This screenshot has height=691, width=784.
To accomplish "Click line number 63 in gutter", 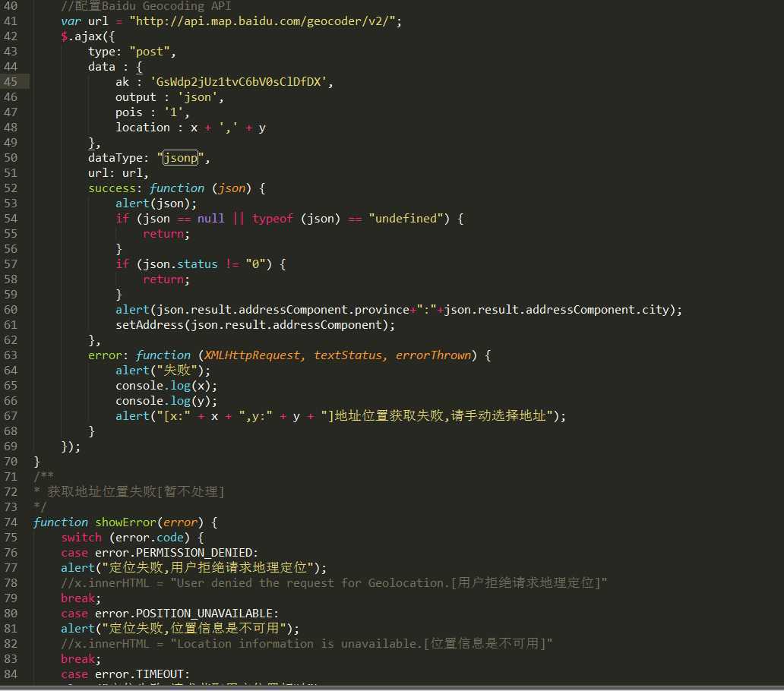I will click(x=11, y=355).
